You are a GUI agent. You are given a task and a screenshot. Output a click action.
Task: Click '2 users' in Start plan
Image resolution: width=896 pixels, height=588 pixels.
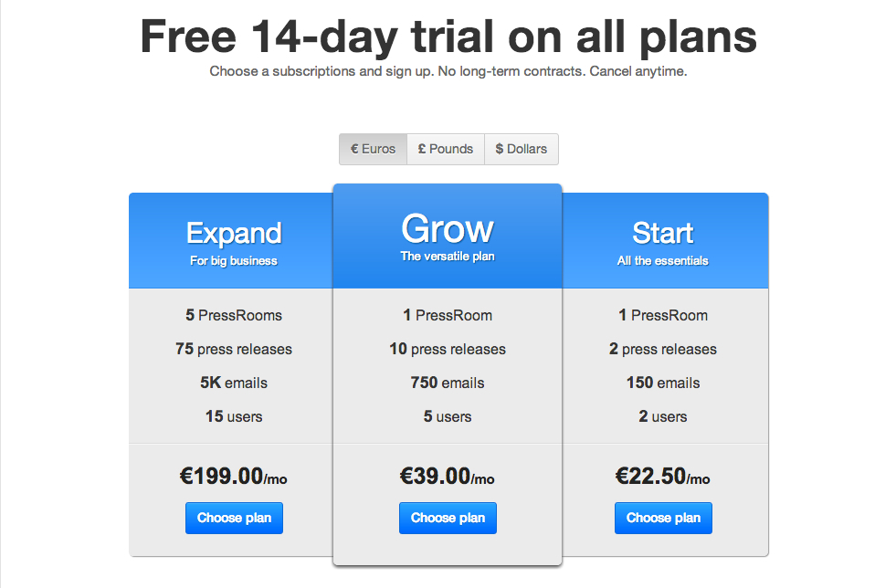point(663,416)
